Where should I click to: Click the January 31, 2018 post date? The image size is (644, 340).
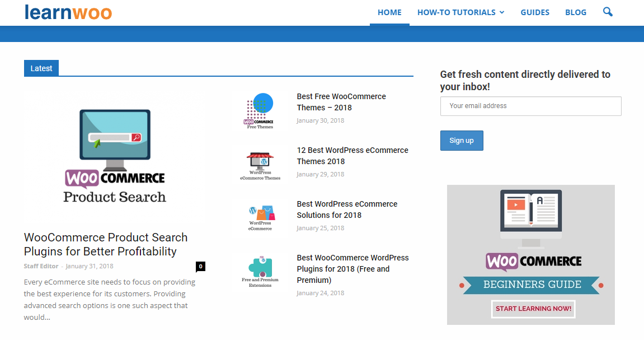pyautogui.click(x=90, y=266)
